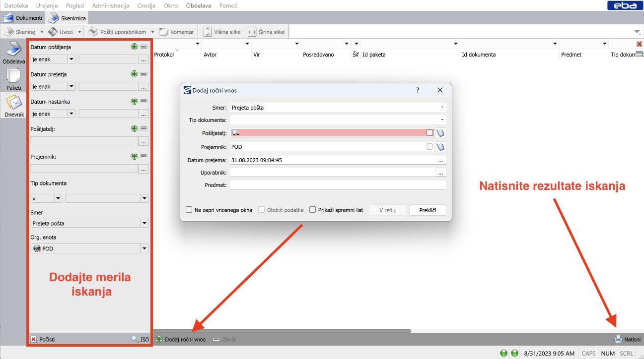Expand the Smer dropdown in the dialog
This screenshot has width=644, height=359.
pyautogui.click(x=441, y=107)
